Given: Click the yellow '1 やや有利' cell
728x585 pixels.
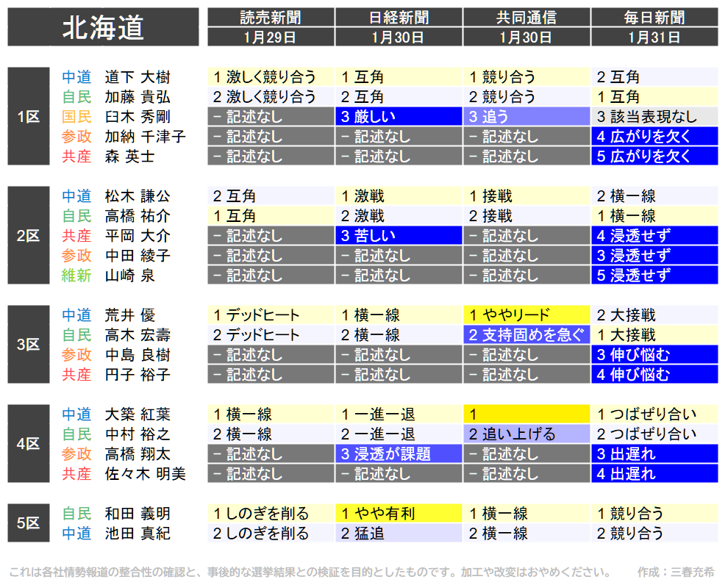Looking at the screenshot, I should (399, 513).
